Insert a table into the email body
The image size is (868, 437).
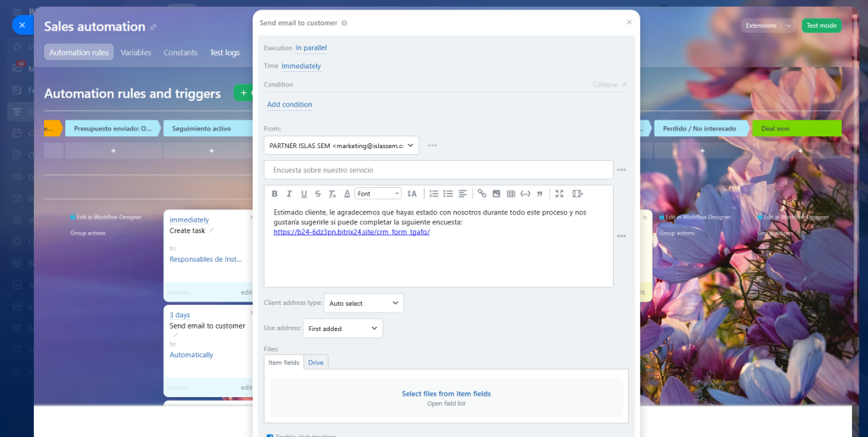(x=511, y=194)
